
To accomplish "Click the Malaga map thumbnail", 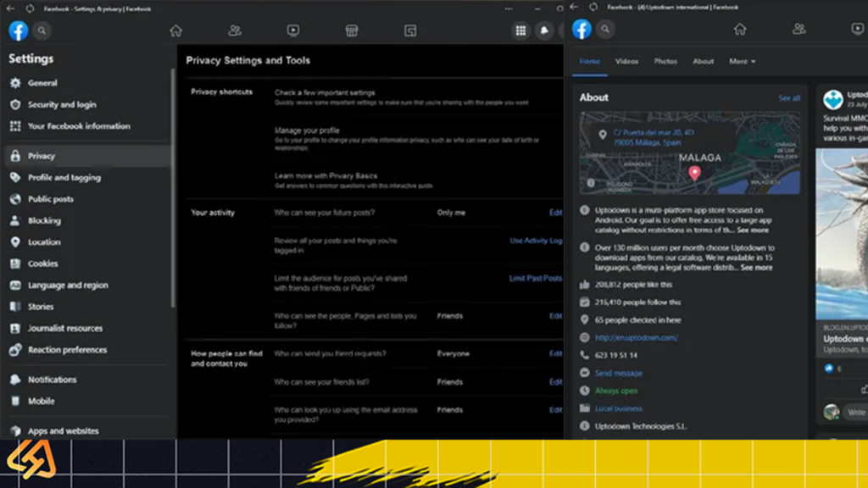I will pyautogui.click(x=689, y=153).
